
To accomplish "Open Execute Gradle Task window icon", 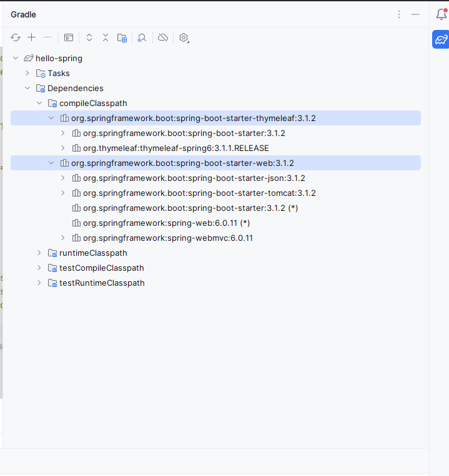I will click(x=69, y=37).
